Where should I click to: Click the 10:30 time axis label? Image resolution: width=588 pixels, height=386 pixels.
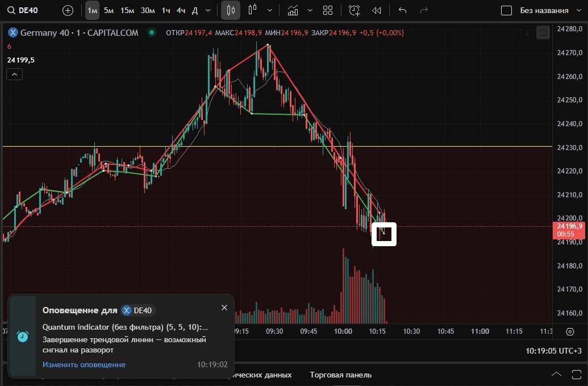[411, 331]
